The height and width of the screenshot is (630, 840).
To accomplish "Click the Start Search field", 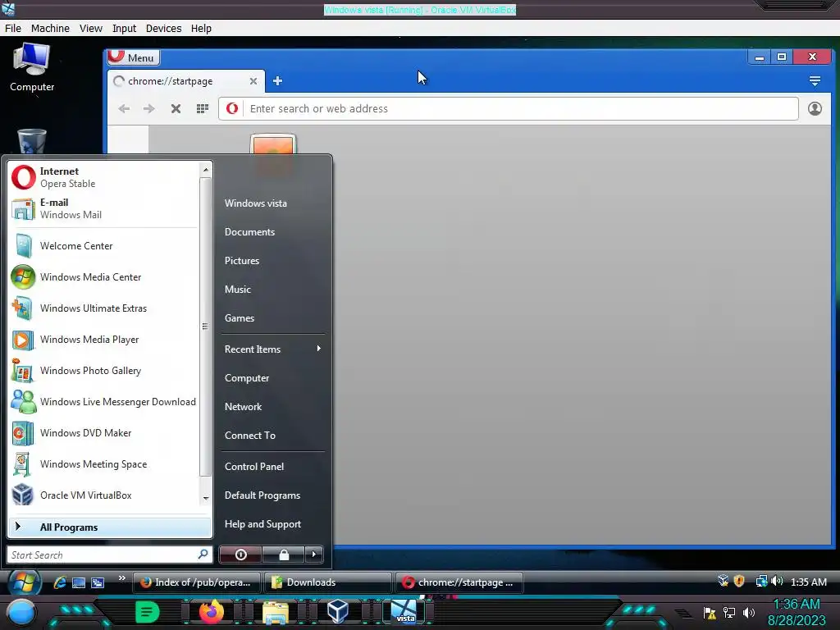I will tap(109, 555).
